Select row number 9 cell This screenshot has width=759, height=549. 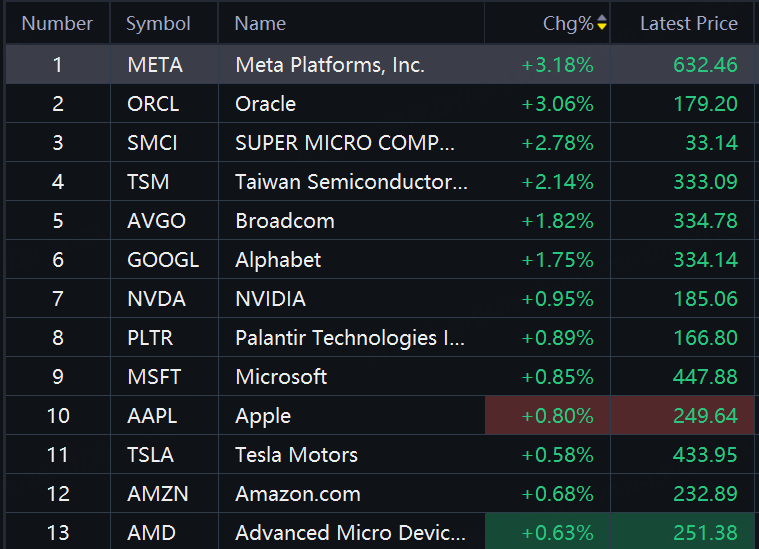click(57, 377)
